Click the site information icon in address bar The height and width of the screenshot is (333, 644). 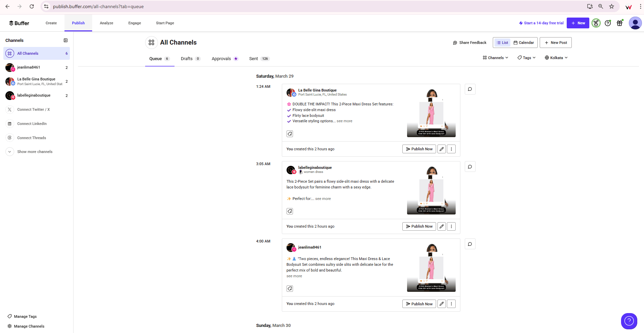pyautogui.click(x=46, y=6)
